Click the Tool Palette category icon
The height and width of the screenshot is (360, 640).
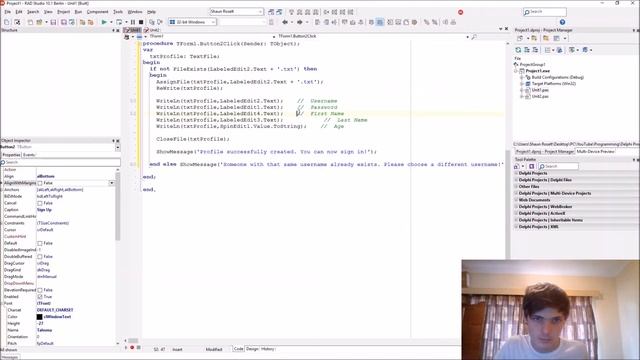517,166
